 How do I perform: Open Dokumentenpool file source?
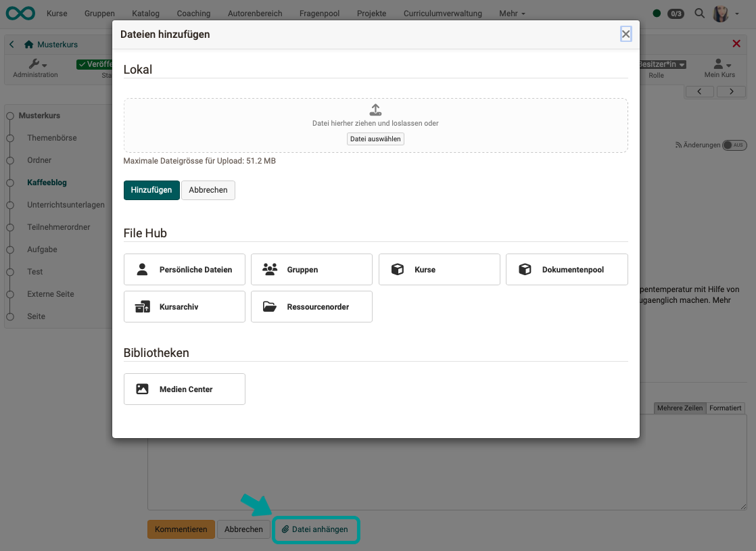click(566, 270)
